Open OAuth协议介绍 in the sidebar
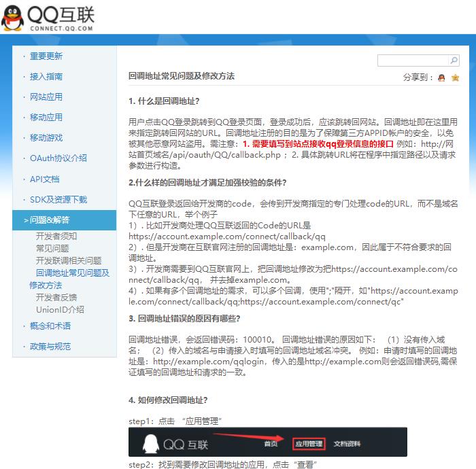This screenshot has width=476, height=469. click(58, 158)
